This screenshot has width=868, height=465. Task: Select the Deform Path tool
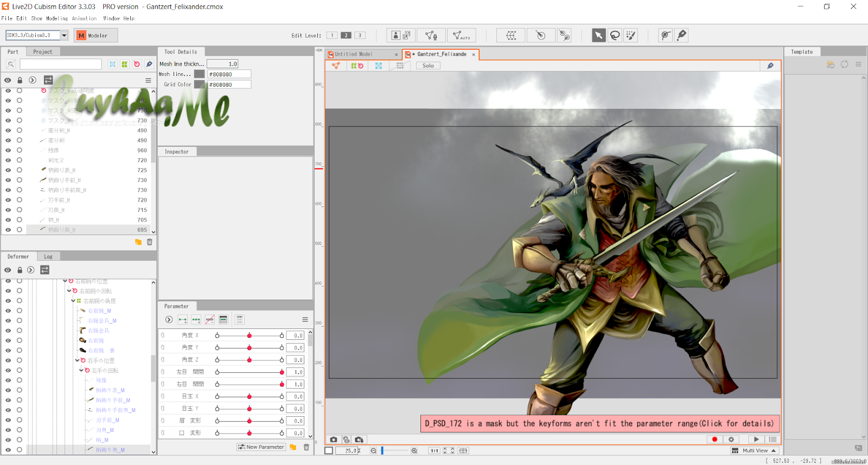pos(666,35)
